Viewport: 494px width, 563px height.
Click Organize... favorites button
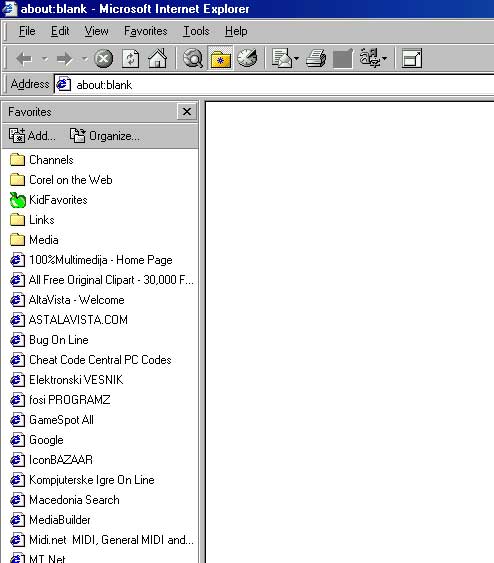(104, 136)
